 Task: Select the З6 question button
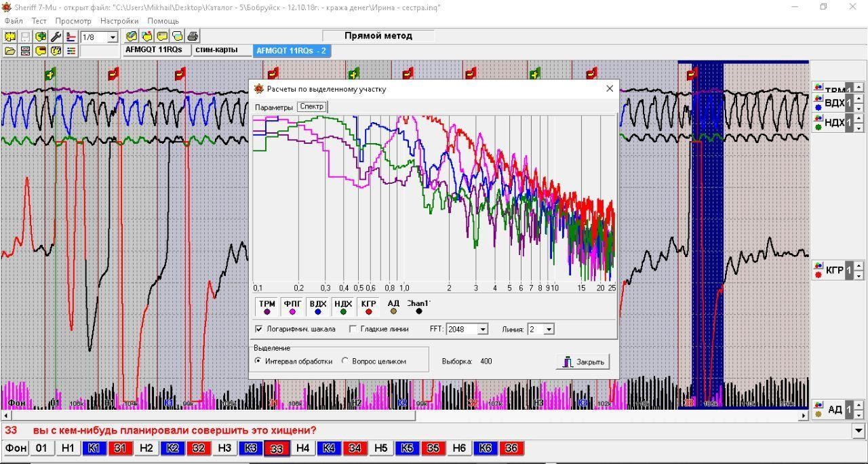click(511, 448)
